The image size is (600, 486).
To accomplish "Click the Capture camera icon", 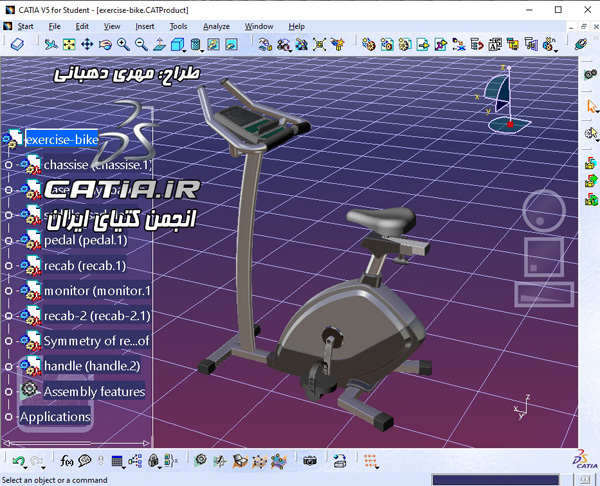I will tap(310, 461).
